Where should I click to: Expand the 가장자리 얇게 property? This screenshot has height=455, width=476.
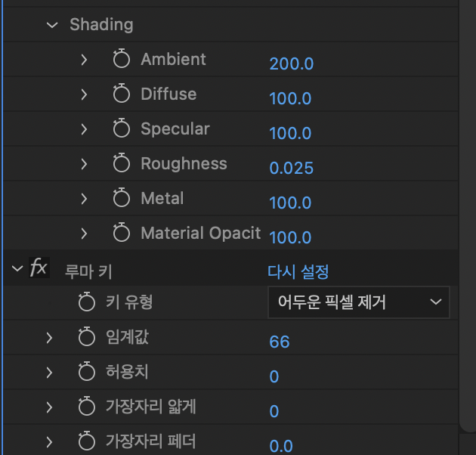(x=49, y=407)
